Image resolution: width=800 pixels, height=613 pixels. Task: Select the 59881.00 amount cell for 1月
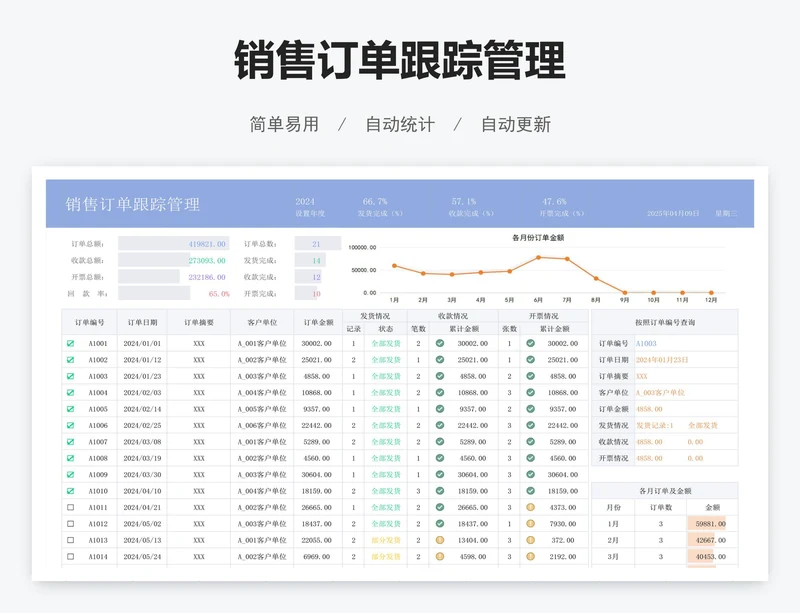pyautogui.click(x=712, y=524)
